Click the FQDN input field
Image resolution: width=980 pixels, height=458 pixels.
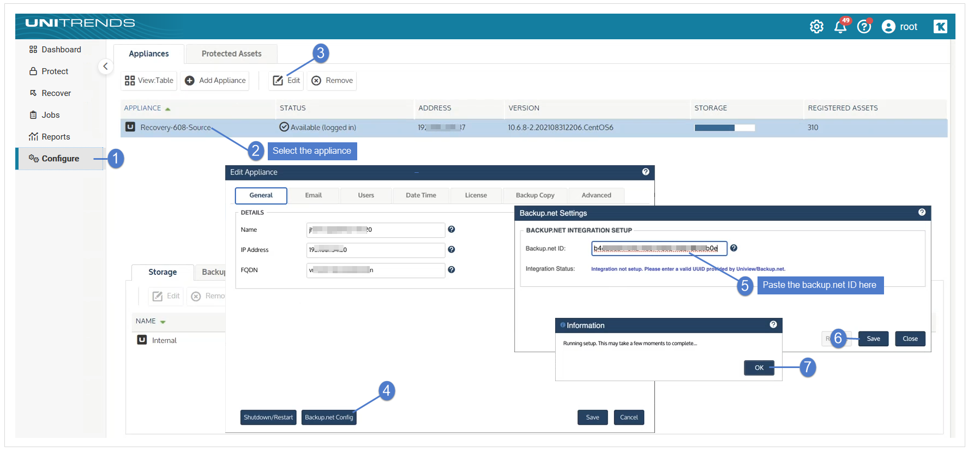pyautogui.click(x=376, y=270)
